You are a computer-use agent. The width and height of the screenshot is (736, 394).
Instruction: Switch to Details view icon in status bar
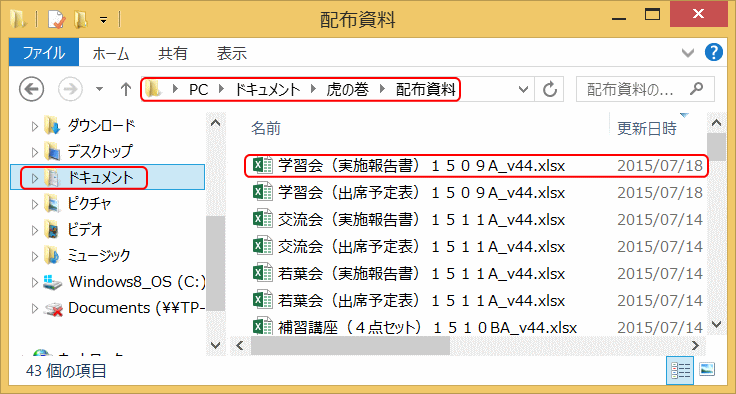(679, 370)
